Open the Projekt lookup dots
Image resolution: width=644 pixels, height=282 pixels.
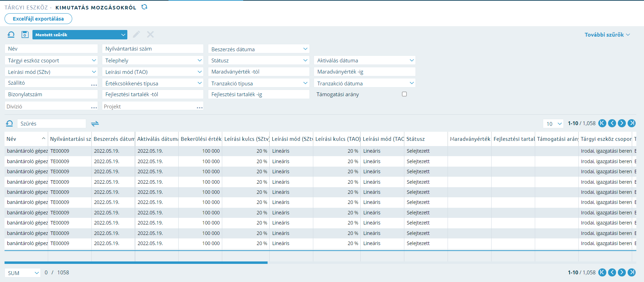[x=200, y=108]
